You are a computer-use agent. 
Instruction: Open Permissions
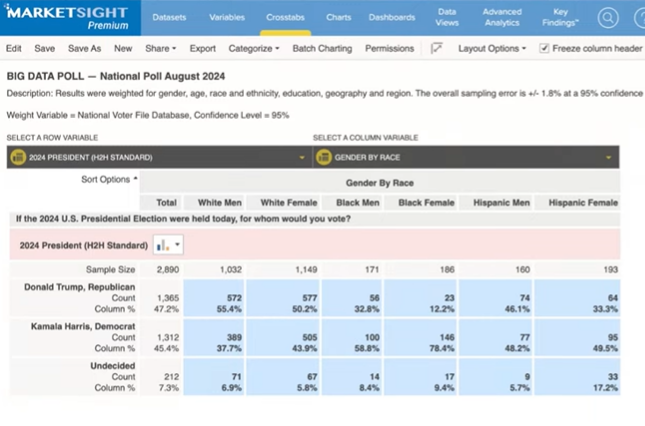pyautogui.click(x=390, y=49)
